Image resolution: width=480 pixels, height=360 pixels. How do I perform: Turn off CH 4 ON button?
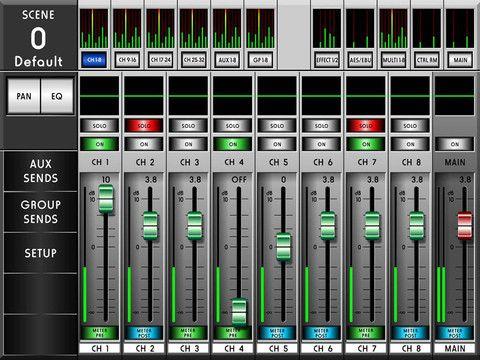click(232, 144)
